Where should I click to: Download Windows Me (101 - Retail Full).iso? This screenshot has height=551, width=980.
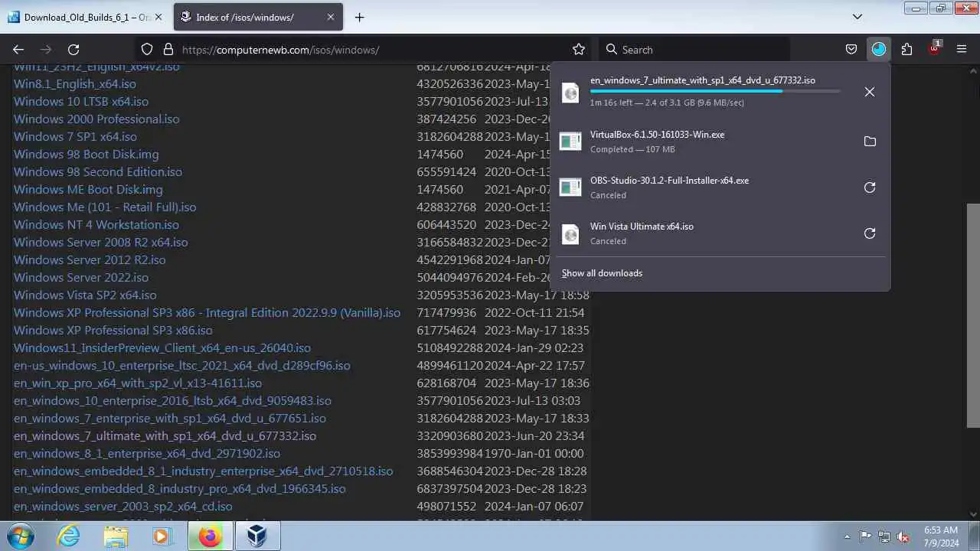tap(105, 207)
